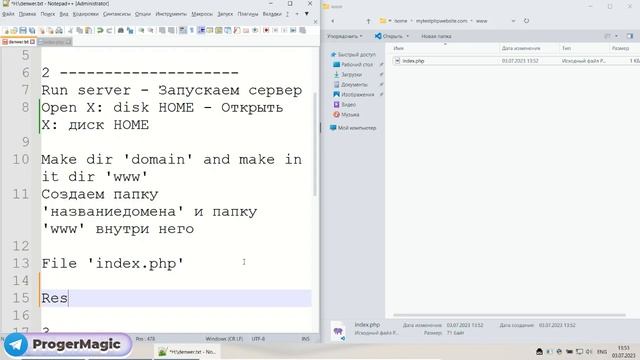Expand the arrow next to Открыть
Screen dimensions: 640x360
pos(407,36)
